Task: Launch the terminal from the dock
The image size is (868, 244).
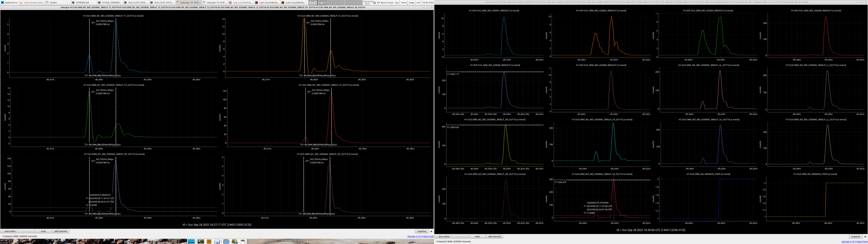Action: pyautogui.click(x=201, y=241)
